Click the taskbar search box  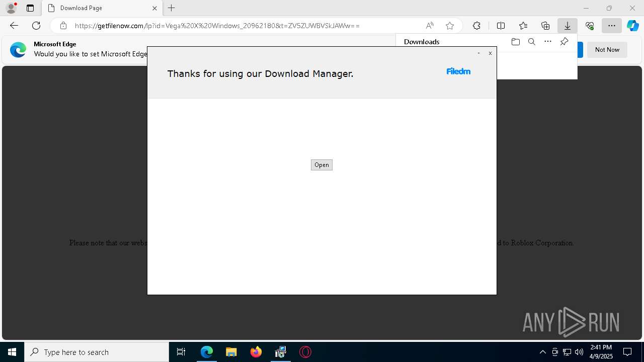[x=97, y=352]
